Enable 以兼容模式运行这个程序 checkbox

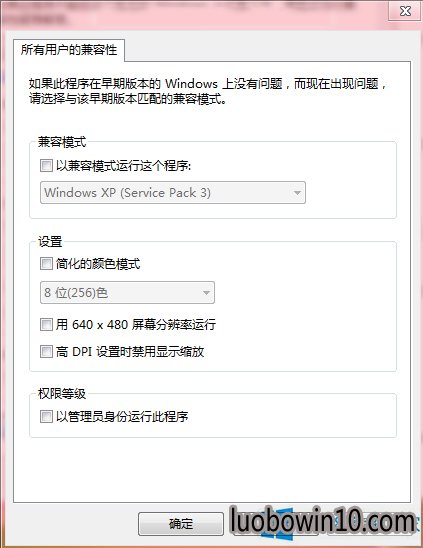pyautogui.click(x=46, y=165)
